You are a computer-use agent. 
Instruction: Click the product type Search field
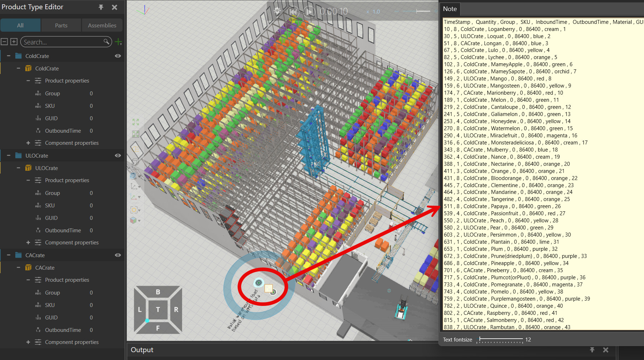coord(62,42)
